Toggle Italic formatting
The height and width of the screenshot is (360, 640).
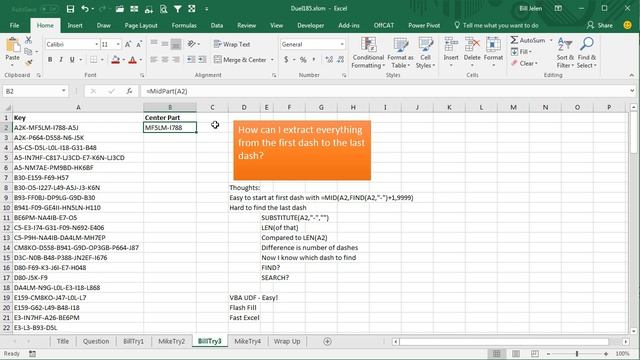61,60
